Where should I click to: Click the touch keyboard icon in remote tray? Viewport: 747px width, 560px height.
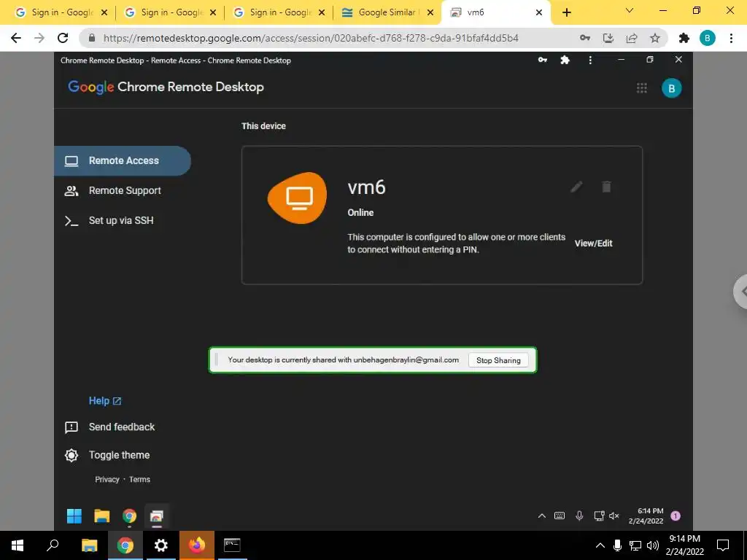[560, 516]
